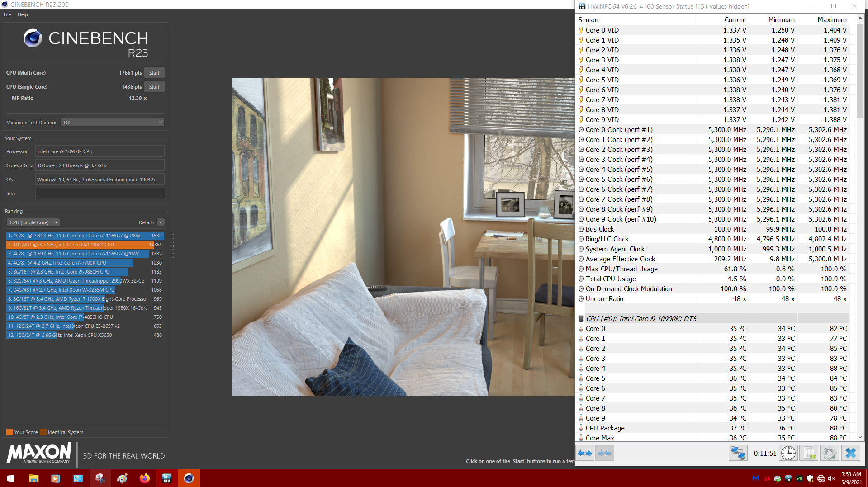Select ranking entry 12 Xeon X5650
This screenshot has height=487, width=868.
pyautogui.click(x=85, y=335)
